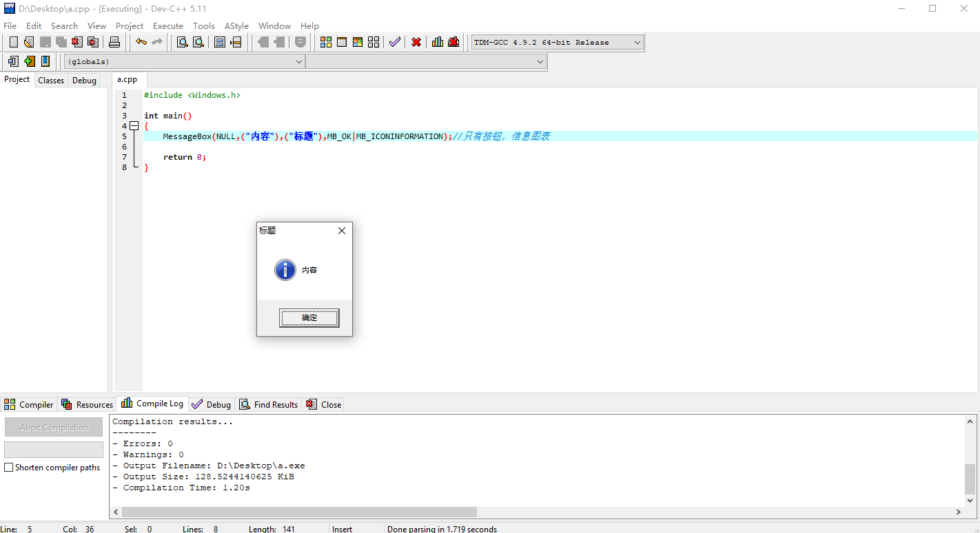Click the New file toolbar icon

pyautogui.click(x=13, y=42)
